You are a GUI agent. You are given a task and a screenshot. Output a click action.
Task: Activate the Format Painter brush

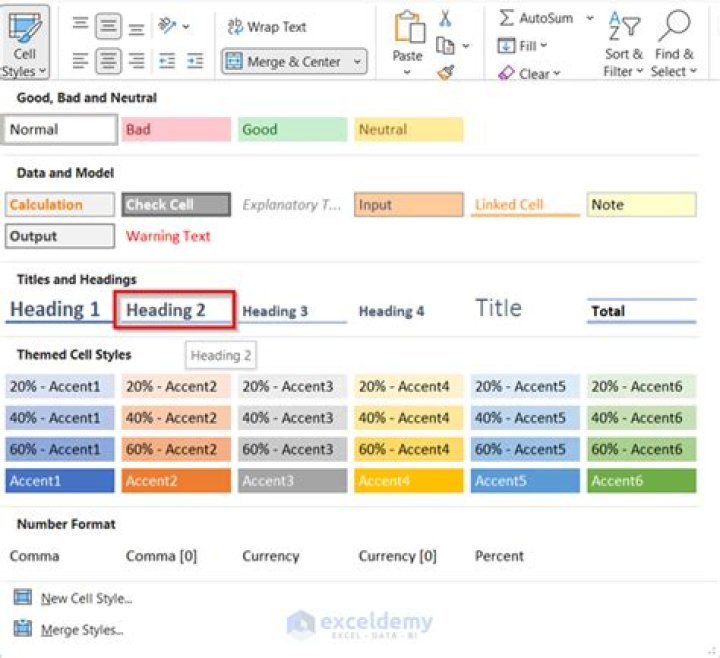coord(445,72)
